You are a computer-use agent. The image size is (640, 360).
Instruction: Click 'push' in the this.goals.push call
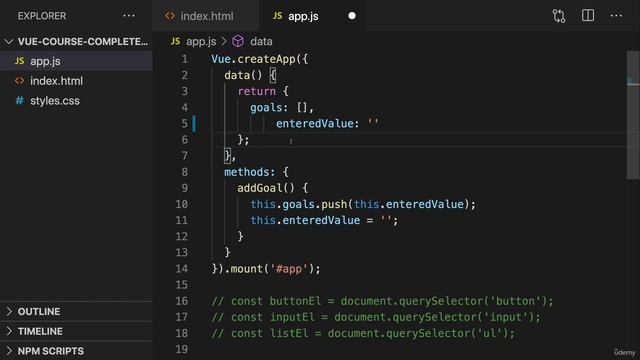334,204
